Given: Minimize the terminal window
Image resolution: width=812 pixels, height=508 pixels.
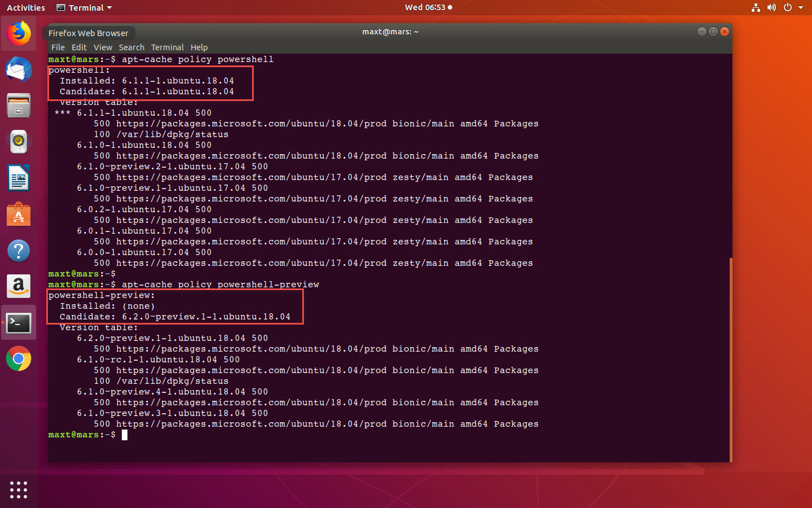Looking at the screenshot, I should [702, 32].
